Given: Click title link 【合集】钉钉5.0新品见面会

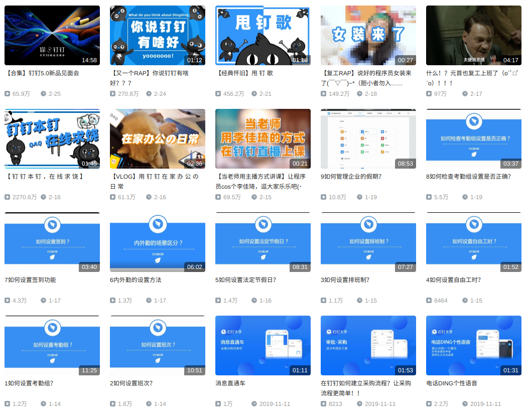Looking at the screenshot, I should 42,73.
